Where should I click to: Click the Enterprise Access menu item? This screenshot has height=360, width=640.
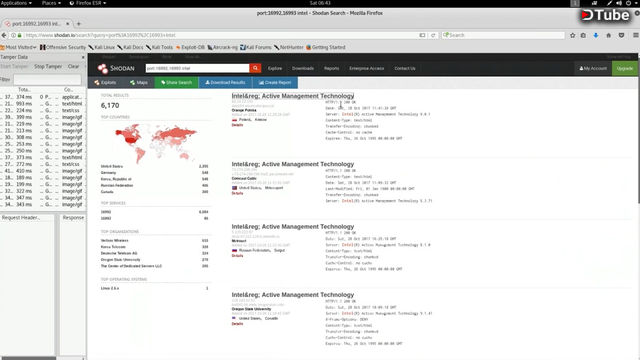click(x=367, y=68)
